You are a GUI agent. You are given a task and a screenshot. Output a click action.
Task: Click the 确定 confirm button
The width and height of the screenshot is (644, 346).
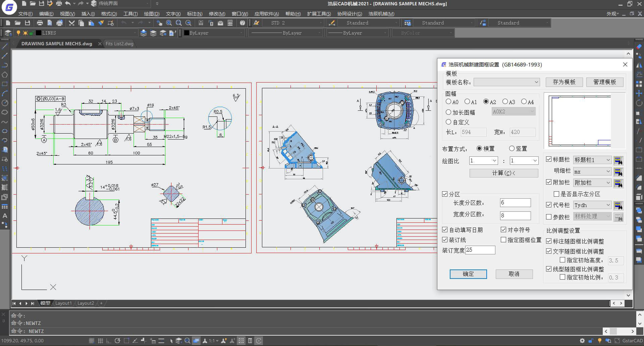(468, 274)
